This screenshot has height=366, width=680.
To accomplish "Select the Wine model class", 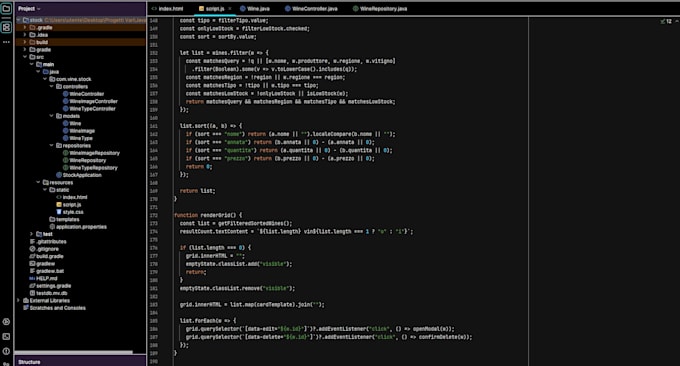I will point(72,123).
